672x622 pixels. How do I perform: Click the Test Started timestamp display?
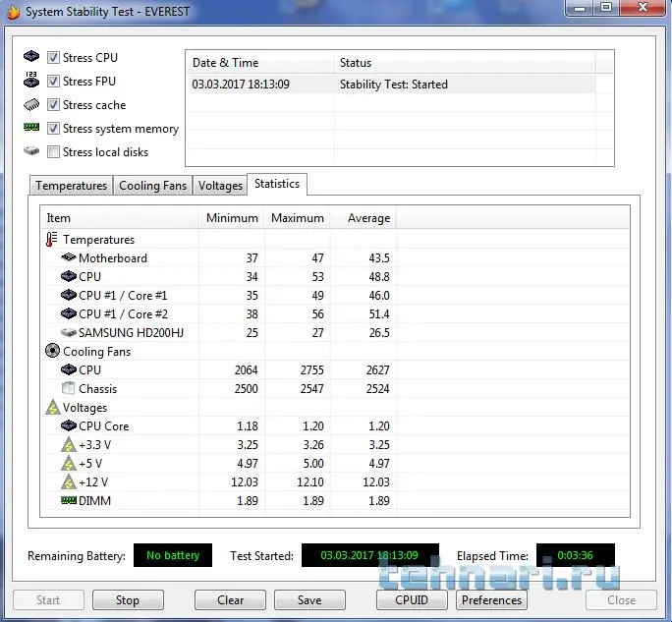(369, 555)
